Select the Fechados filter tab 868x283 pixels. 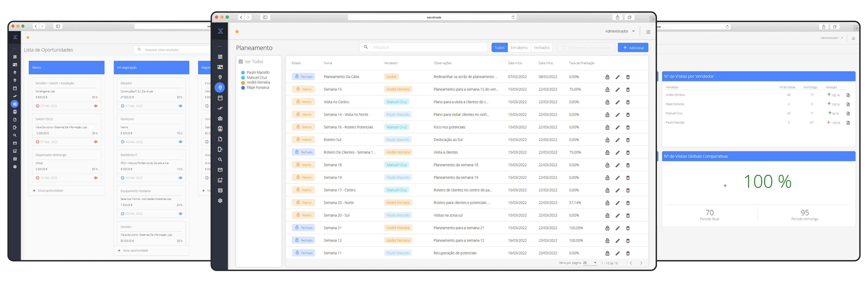pos(542,47)
